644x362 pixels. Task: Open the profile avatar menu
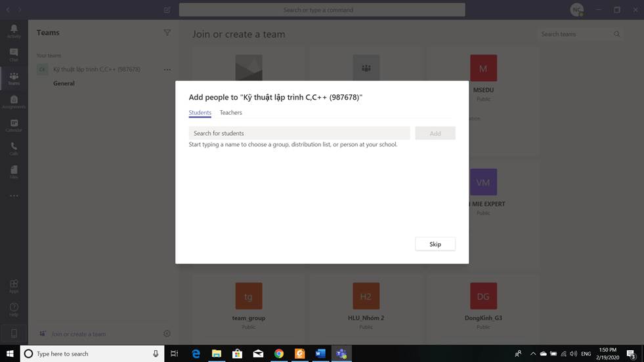click(x=576, y=10)
